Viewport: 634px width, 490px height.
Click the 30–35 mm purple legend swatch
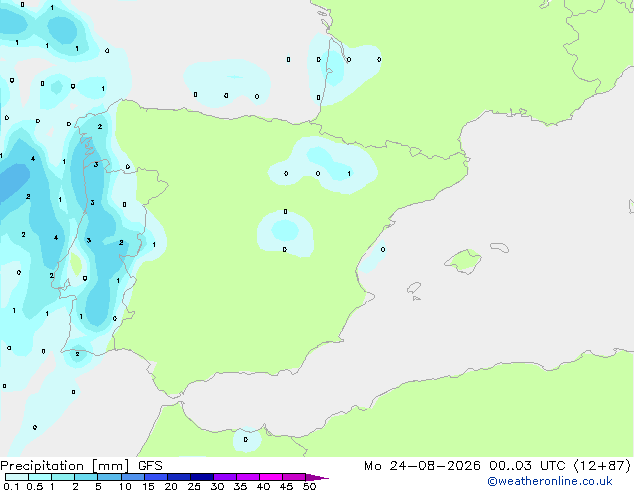[x=224, y=477]
